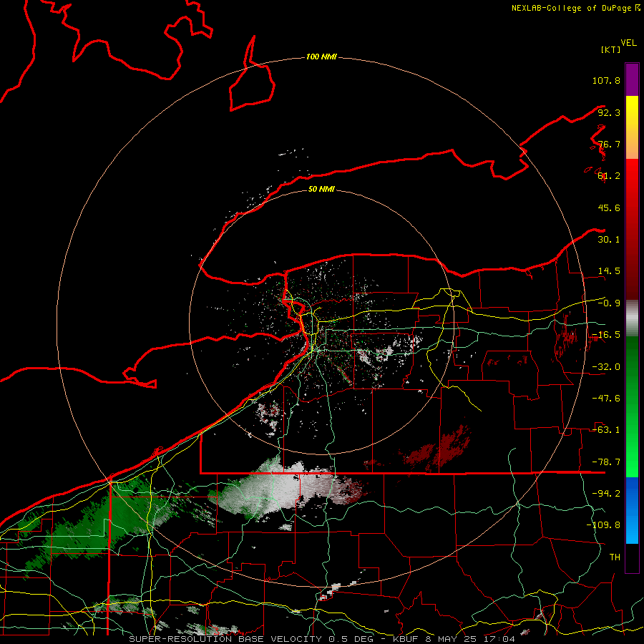644x644 pixels.
Task: Pick the blue segment of color bar
Action: (x=632, y=510)
